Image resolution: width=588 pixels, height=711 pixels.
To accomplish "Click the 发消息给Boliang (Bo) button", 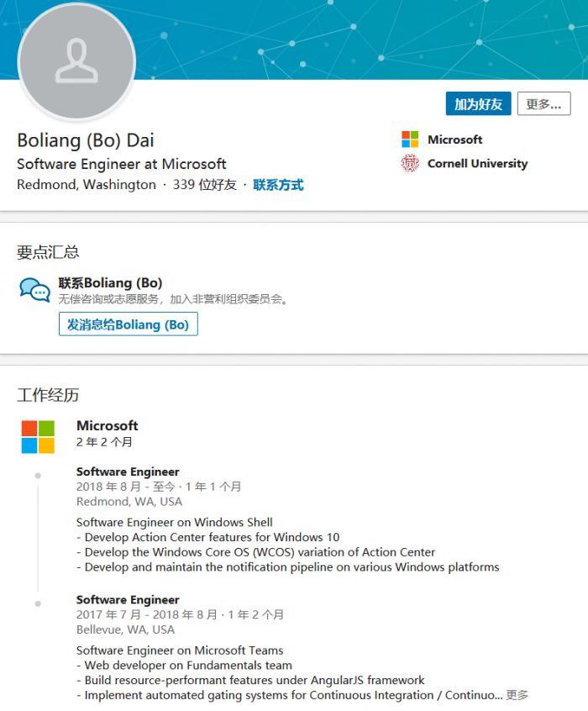I will pos(129,324).
